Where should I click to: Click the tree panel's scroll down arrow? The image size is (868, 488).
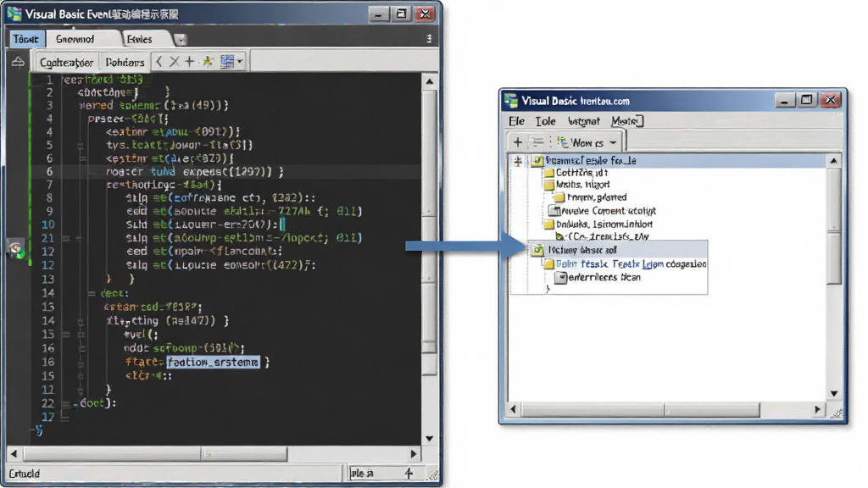point(834,393)
